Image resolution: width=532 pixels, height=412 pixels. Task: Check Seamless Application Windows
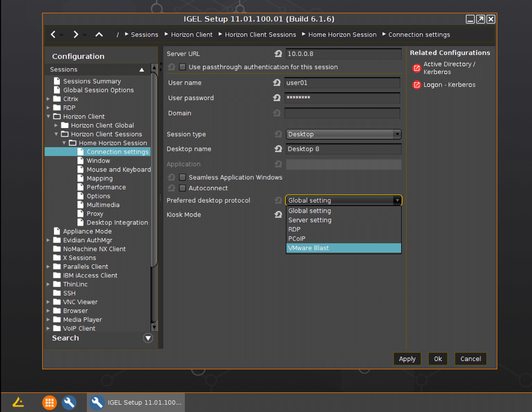pyautogui.click(x=182, y=177)
